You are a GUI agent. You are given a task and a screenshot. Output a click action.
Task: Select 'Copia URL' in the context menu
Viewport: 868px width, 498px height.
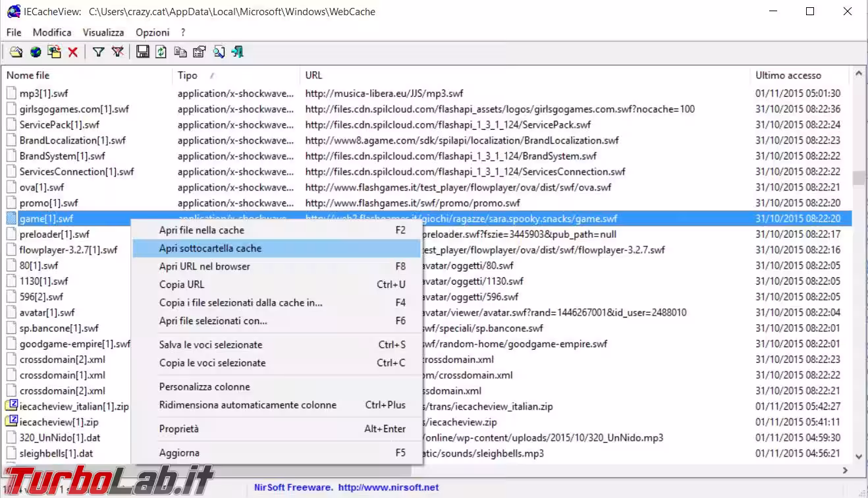tap(182, 285)
